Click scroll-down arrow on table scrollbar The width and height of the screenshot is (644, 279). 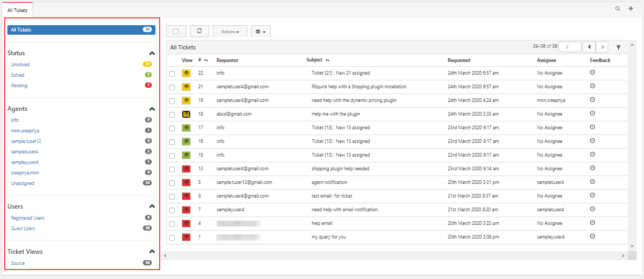(x=632, y=246)
